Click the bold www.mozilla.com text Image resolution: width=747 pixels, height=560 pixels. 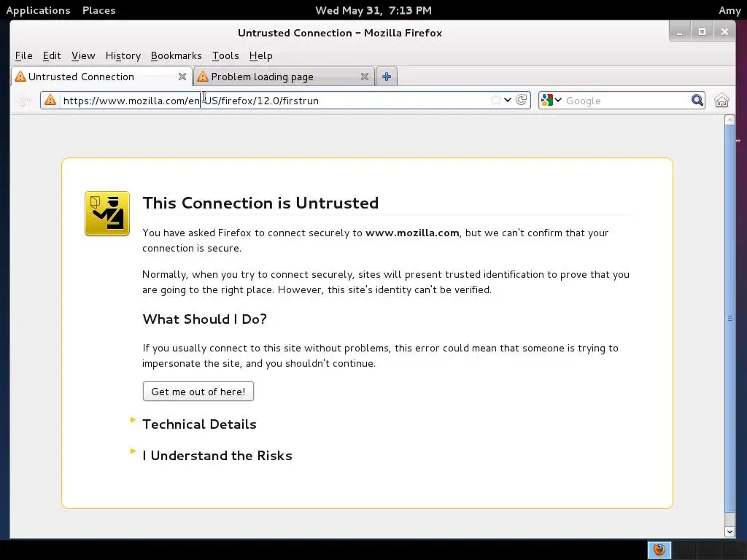pos(412,233)
